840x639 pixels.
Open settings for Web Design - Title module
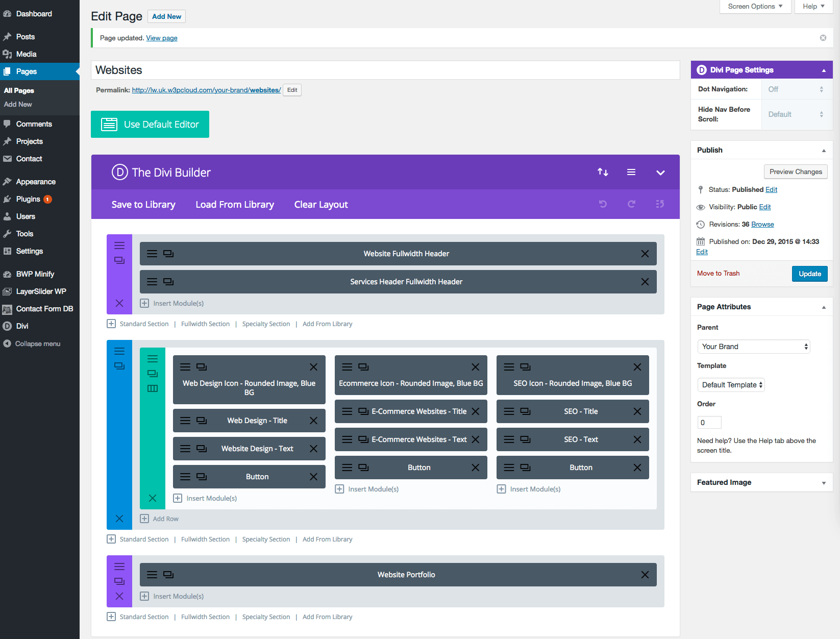185,421
